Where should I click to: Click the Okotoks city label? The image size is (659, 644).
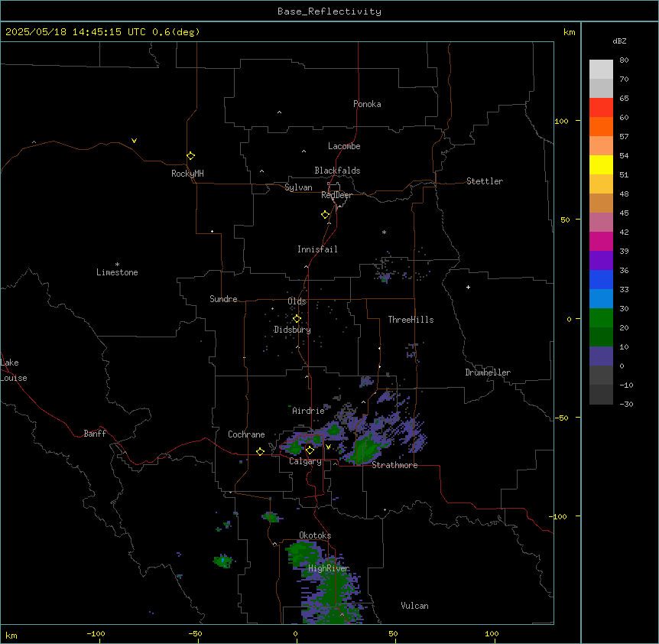click(315, 535)
